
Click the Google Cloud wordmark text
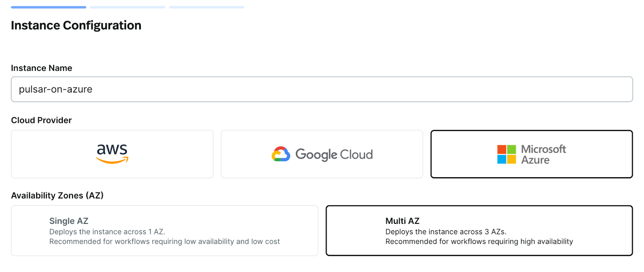coord(334,155)
